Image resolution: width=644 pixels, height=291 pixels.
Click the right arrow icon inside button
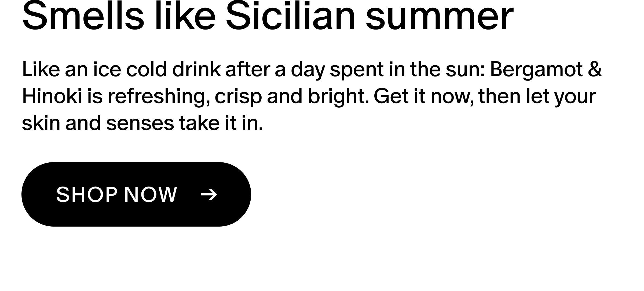pos(209,195)
